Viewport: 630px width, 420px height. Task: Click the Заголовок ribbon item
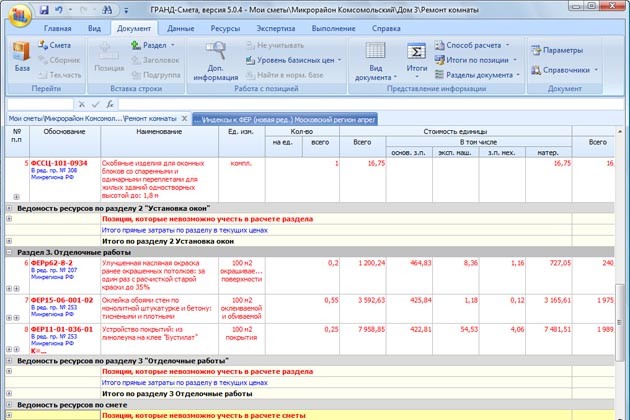click(x=155, y=60)
